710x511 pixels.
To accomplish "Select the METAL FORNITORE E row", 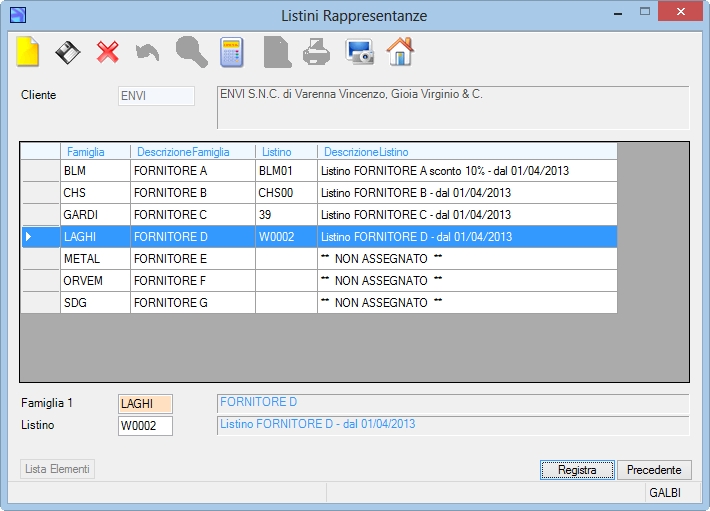I will tap(319, 259).
